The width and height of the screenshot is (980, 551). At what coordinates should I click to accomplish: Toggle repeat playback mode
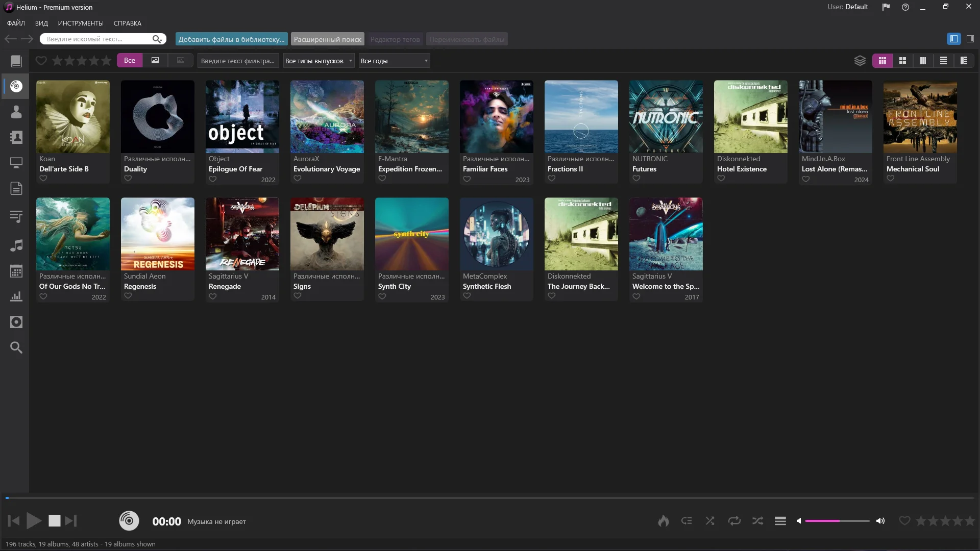click(734, 521)
